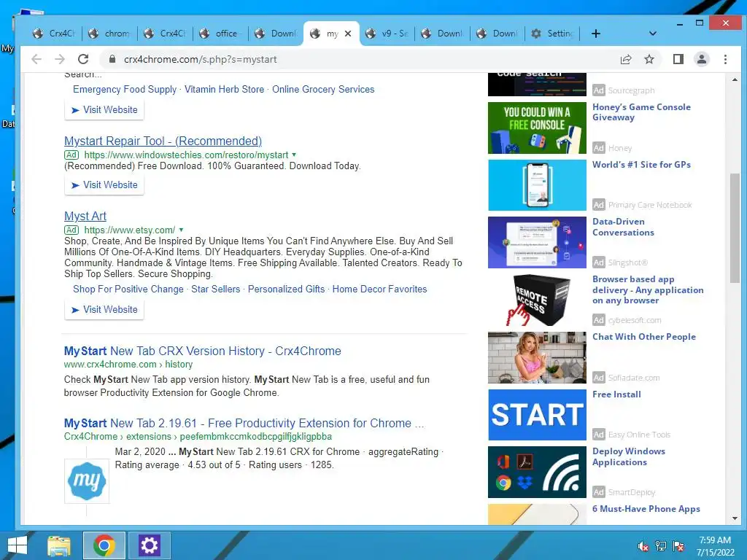
Task: Click the page scrollbar up arrow
Action: [735, 79]
